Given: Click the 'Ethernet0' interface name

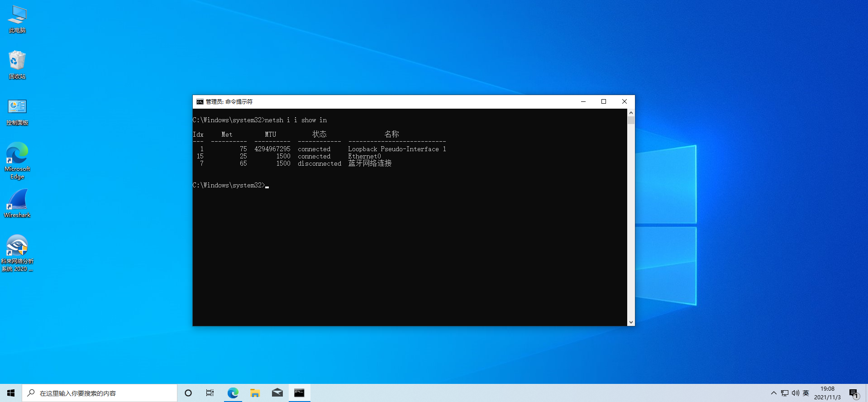Looking at the screenshot, I should click(x=364, y=156).
